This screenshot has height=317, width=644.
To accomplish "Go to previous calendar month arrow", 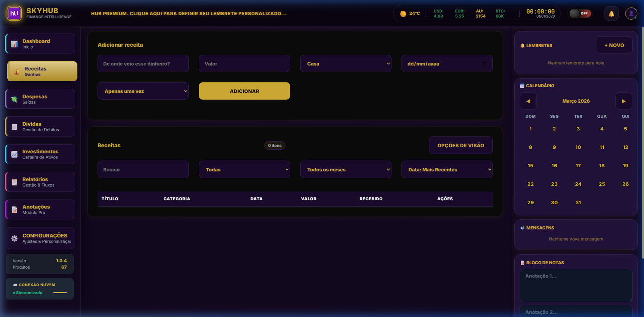I will click(528, 101).
